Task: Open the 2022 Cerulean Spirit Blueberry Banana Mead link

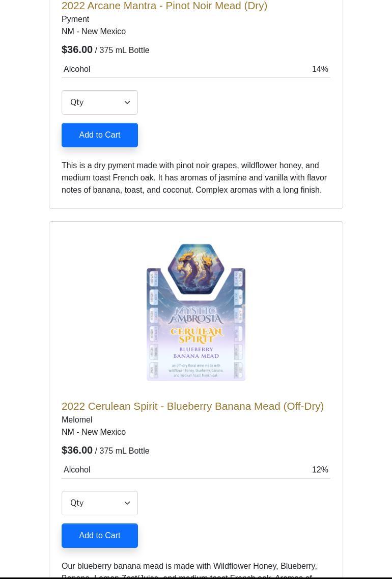Action: point(192,406)
